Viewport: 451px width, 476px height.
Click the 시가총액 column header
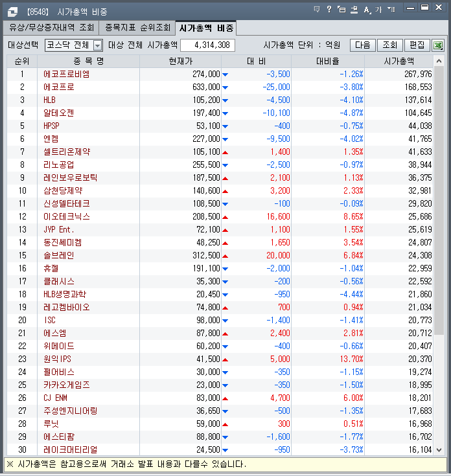399,62
